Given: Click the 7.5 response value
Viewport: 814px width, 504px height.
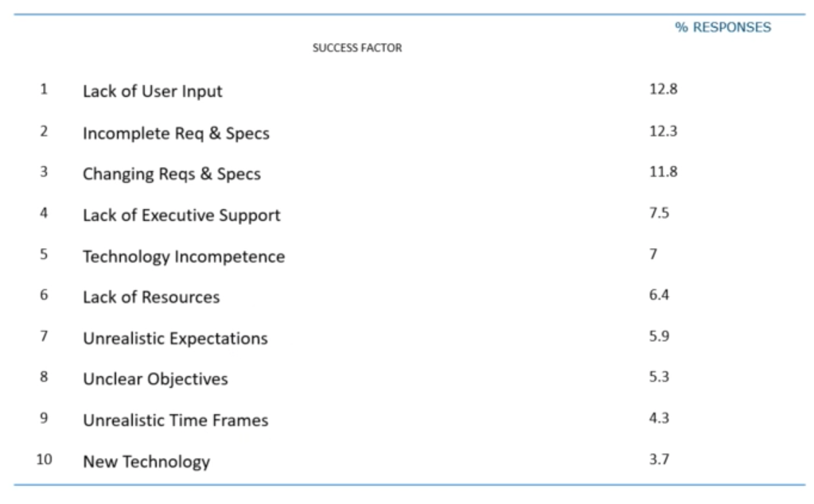Looking at the screenshot, I should [660, 213].
